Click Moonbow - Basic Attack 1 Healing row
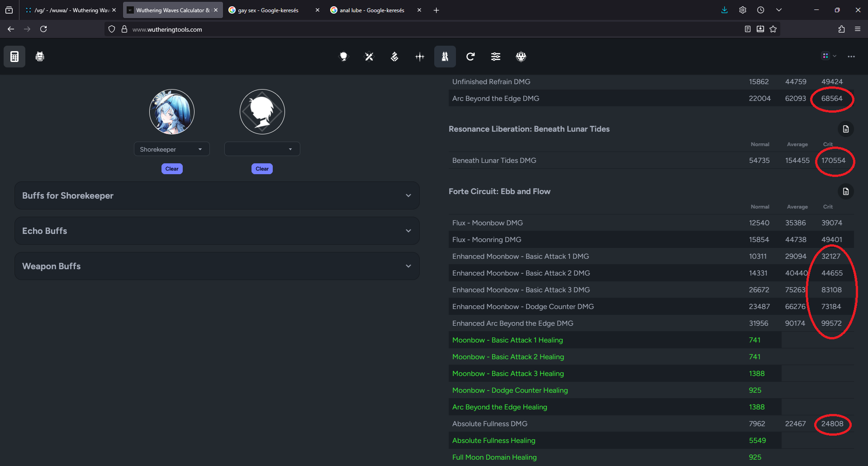868x466 pixels. pyautogui.click(x=651, y=340)
